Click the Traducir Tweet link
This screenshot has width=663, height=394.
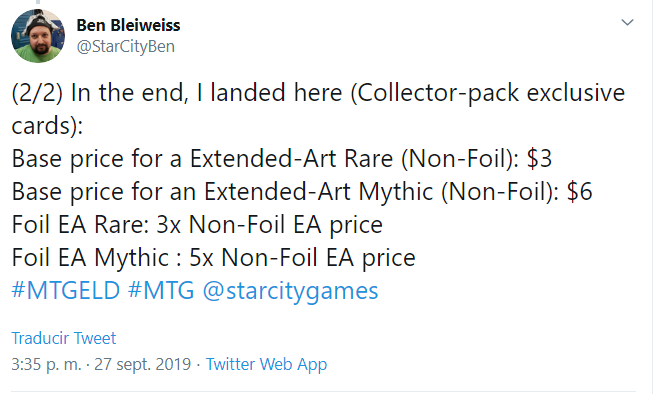click(63, 338)
